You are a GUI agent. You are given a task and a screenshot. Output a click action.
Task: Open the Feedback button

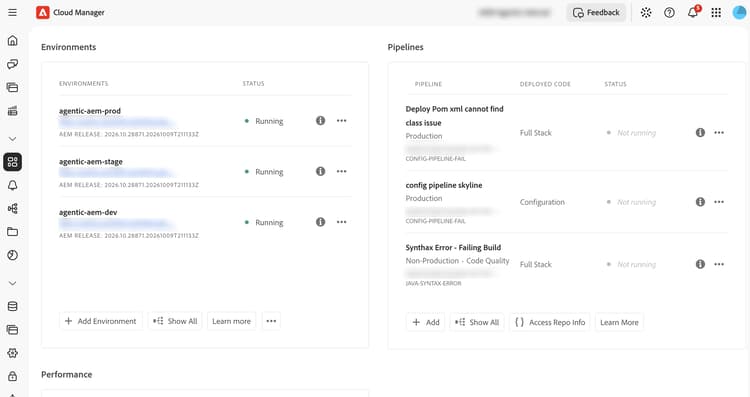[x=596, y=12]
